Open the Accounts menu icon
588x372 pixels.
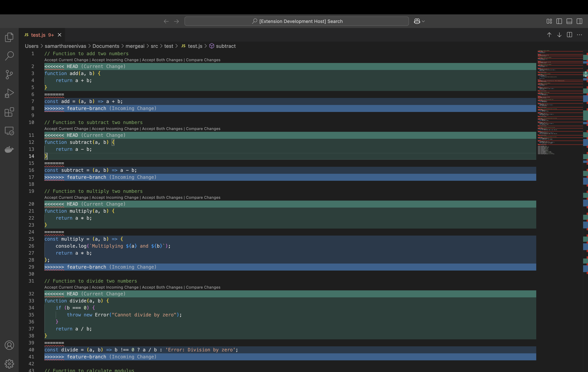[9, 345]
